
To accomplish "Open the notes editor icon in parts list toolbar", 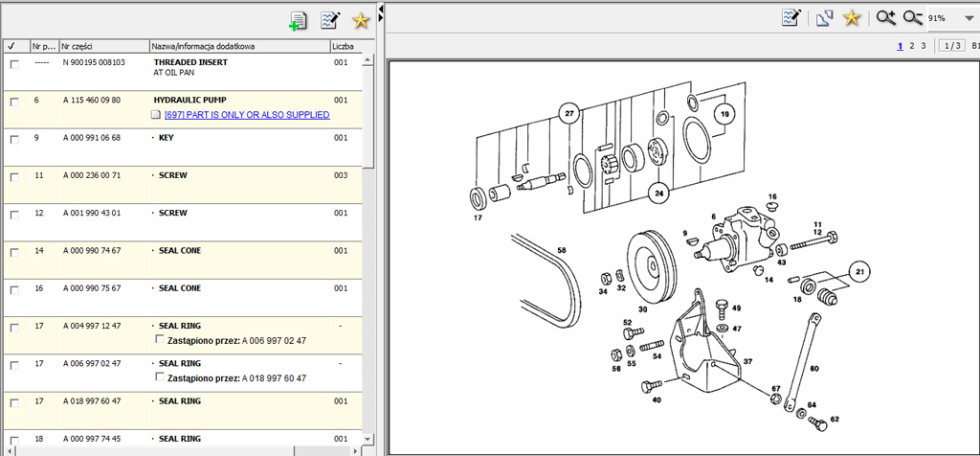I will [x=330, y=21].
